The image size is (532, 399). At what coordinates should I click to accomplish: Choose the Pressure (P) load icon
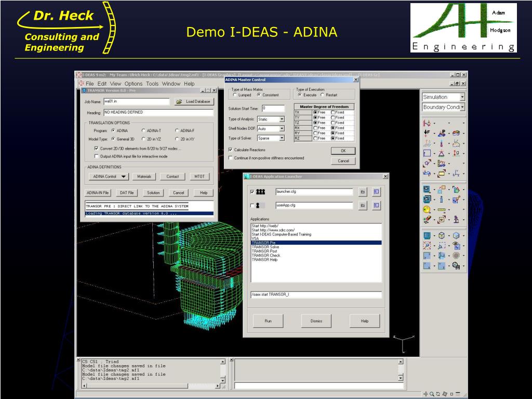pyautogui.click(x=442, y=133)
